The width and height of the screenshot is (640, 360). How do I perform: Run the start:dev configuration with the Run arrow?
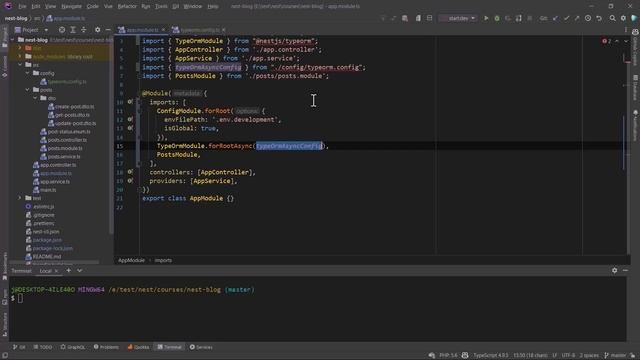486,18
